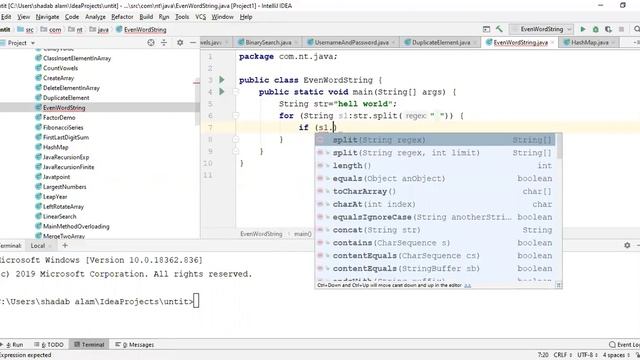Run main method from gutter line 4

pyautogui.click(x=222, y=91)
